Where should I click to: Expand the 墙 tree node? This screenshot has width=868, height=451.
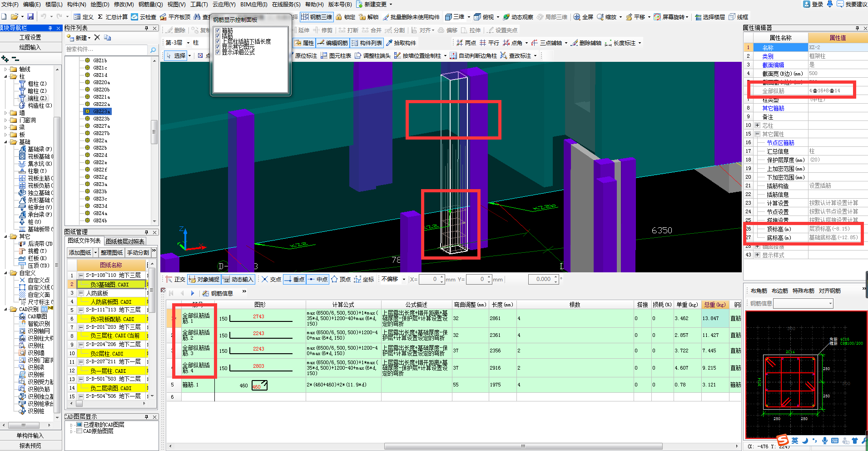click(x=6, y=113)
